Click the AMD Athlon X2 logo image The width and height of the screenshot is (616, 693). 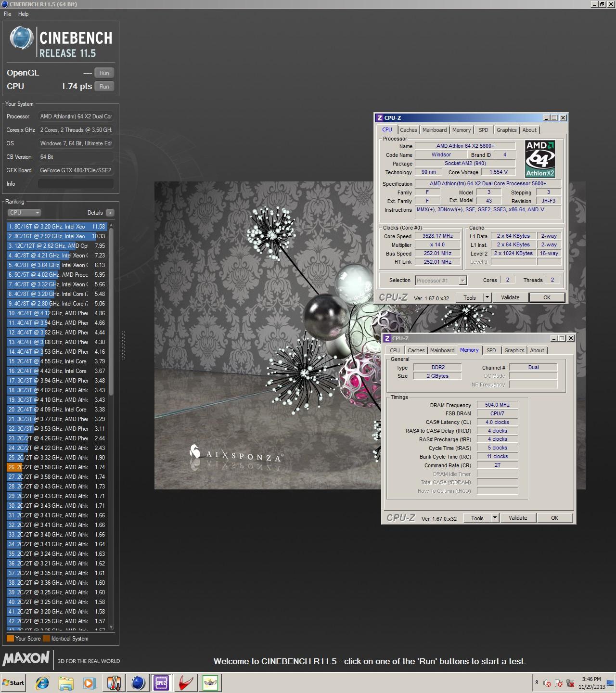click(x=540, y=159)
